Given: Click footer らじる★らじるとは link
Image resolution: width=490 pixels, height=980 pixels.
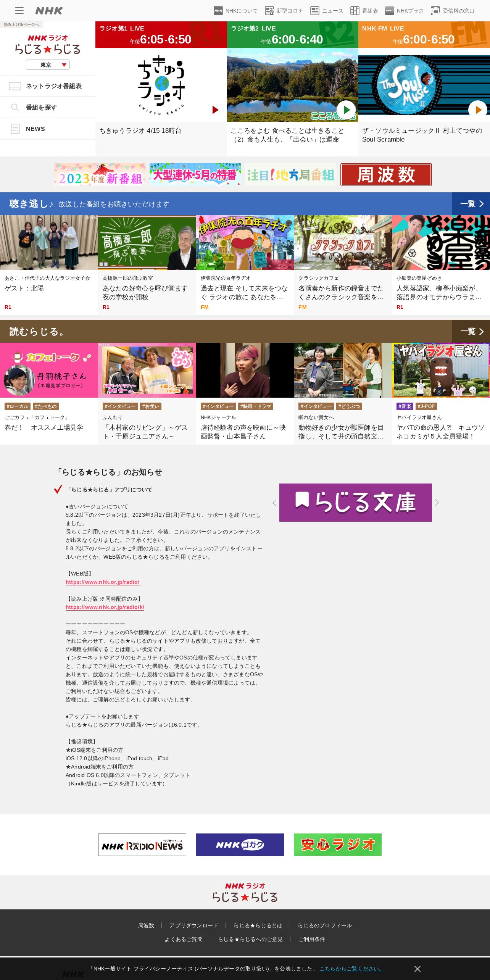Looking at the screenshot, I should (258, 925).
